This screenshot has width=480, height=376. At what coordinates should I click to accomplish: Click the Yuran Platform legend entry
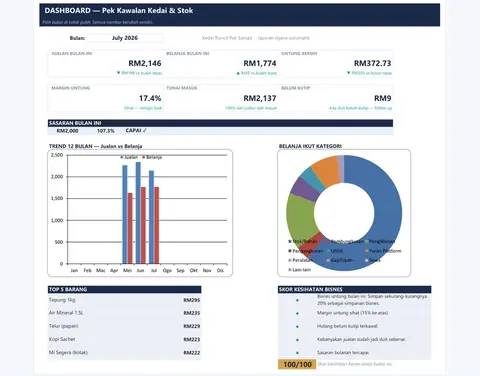[x=383, y=251]
